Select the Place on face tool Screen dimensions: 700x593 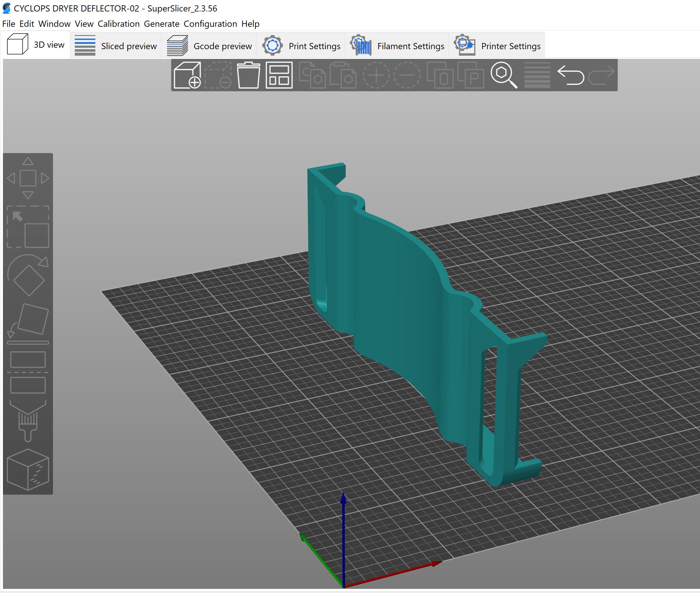[28, 324]
